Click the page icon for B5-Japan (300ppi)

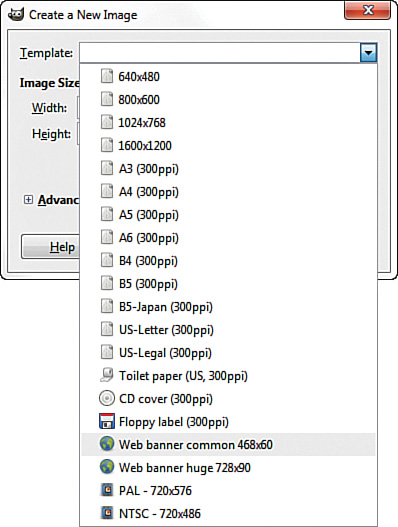107,307
